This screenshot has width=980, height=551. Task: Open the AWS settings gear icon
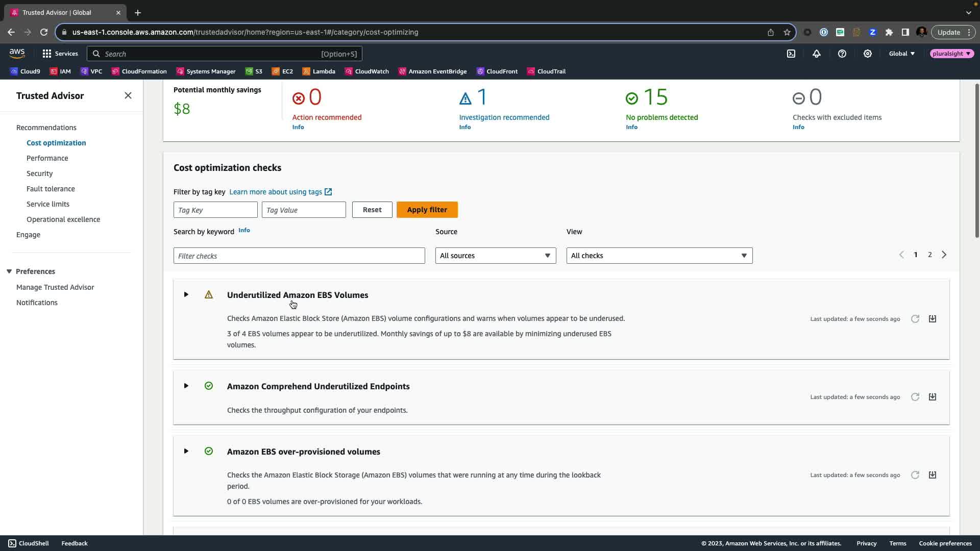click(x=867, y=54)
